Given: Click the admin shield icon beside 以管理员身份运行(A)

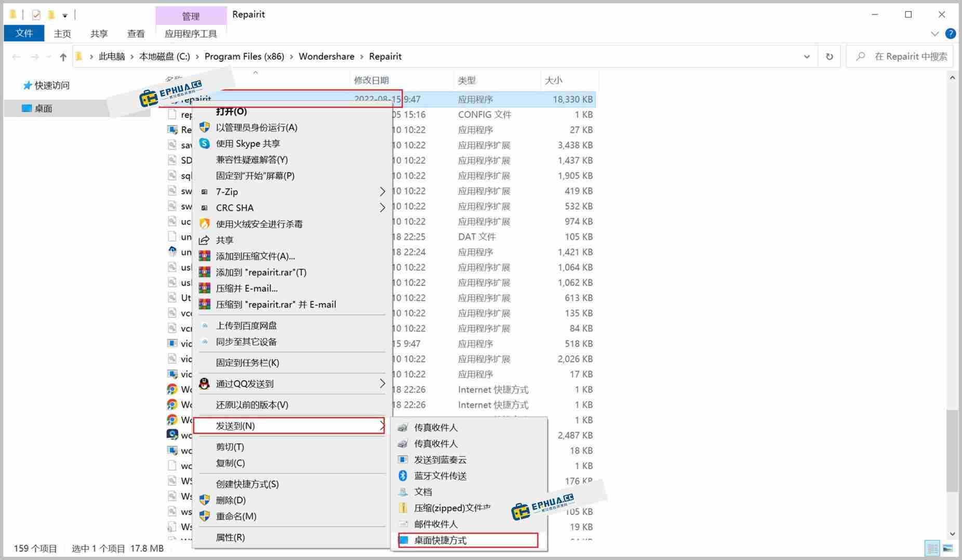Looking at the screenshot, I should [x=205, y=127].
